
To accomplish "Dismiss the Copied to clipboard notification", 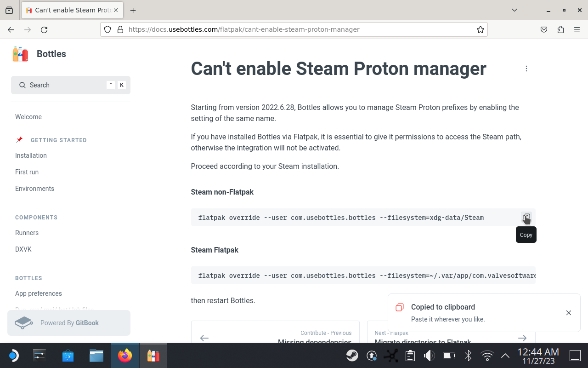I will click(569, 313).
